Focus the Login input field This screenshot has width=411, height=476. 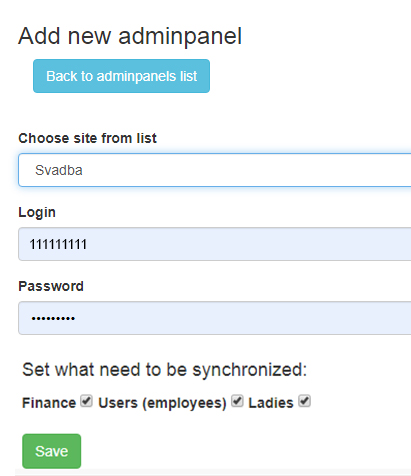click(215, 244)
